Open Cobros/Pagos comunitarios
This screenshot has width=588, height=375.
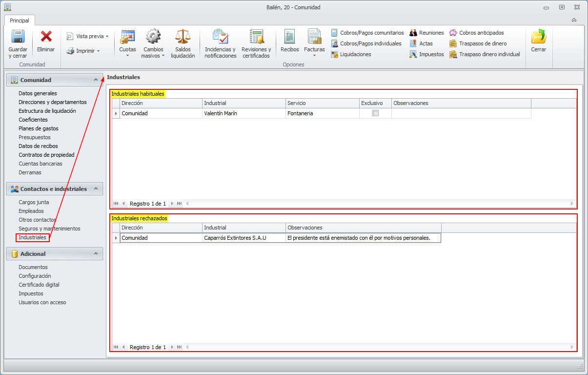(x=367, y=33)
